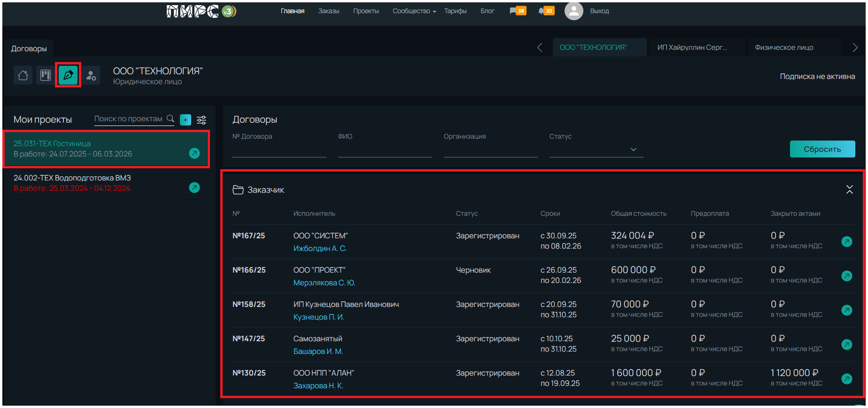The height and width of the screenshot is (408, 868).
Task: Click the home icon in the toolbar
Action: tap(23, 75)
